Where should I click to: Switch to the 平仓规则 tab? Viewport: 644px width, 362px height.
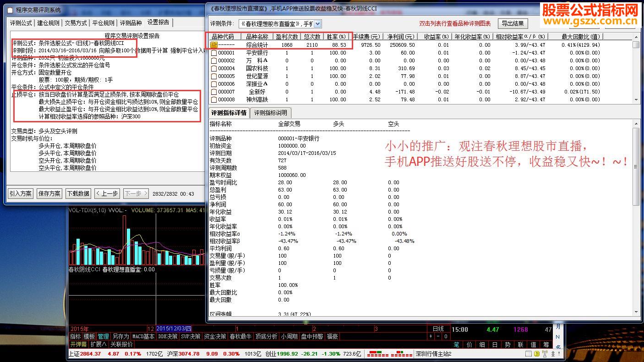103,22
